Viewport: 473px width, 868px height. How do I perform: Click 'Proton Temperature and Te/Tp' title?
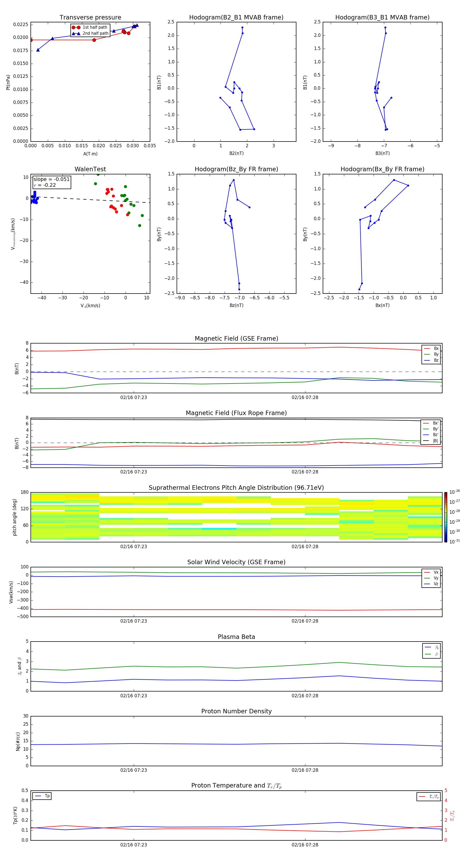[236, 786]
